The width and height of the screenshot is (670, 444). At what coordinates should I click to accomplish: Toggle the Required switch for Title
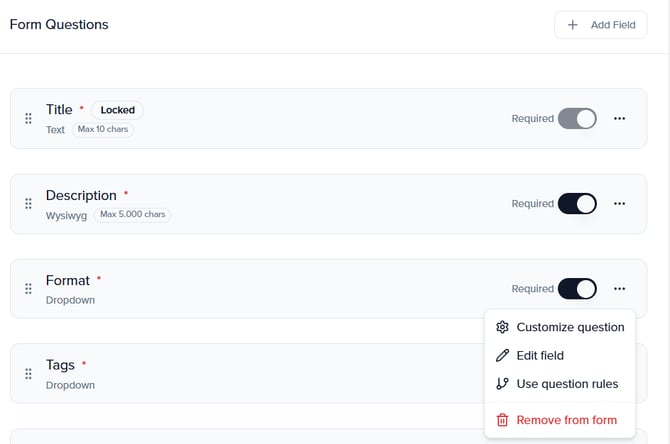(x=577, y=119)
